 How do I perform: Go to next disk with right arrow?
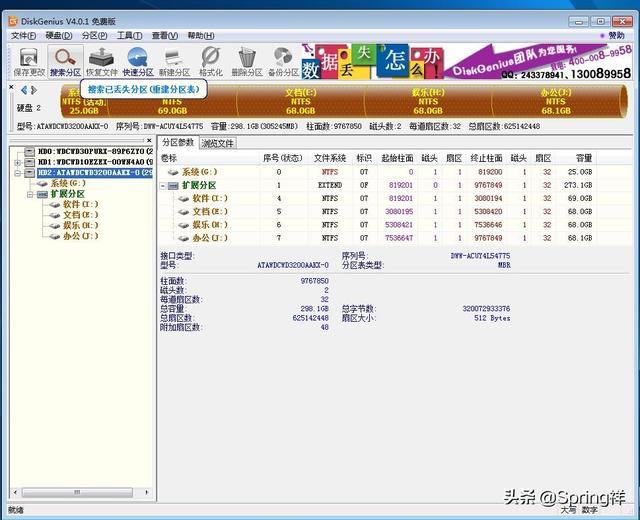(x=34, y=90)
